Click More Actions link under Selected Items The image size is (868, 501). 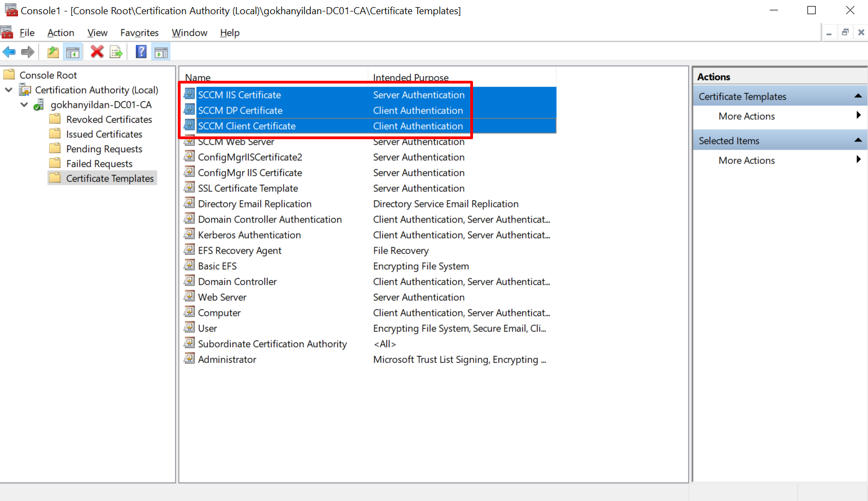pyautogui.click(x=746, y=160)
